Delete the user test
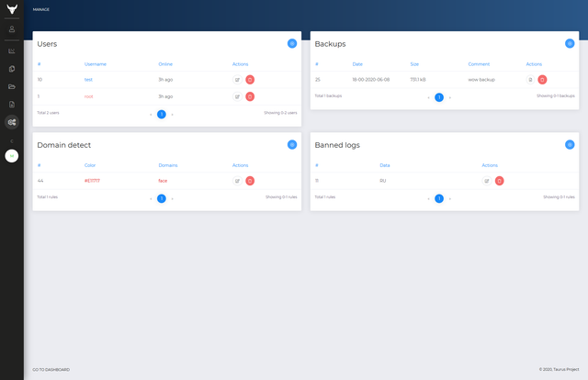 pyautogui.click(x=250, y=80)
